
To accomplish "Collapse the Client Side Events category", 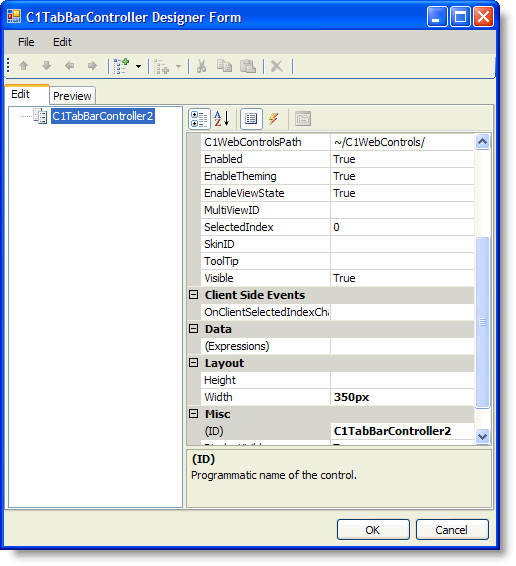I will 194,295.
